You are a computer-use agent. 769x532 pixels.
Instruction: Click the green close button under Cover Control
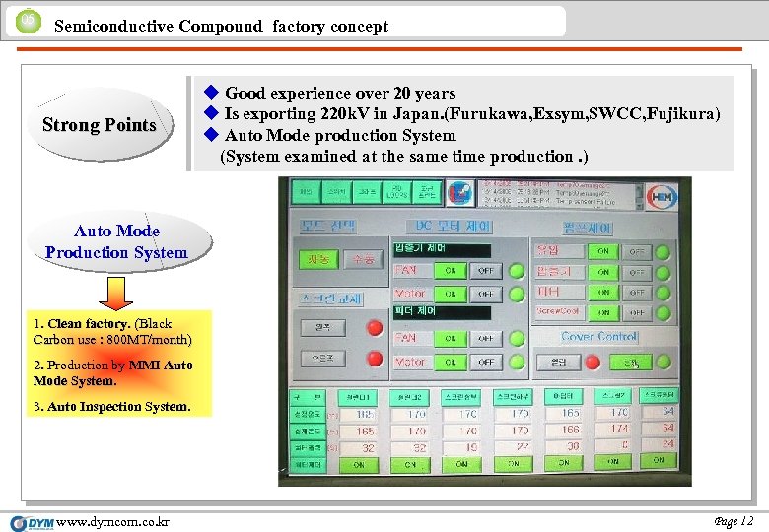631,363
